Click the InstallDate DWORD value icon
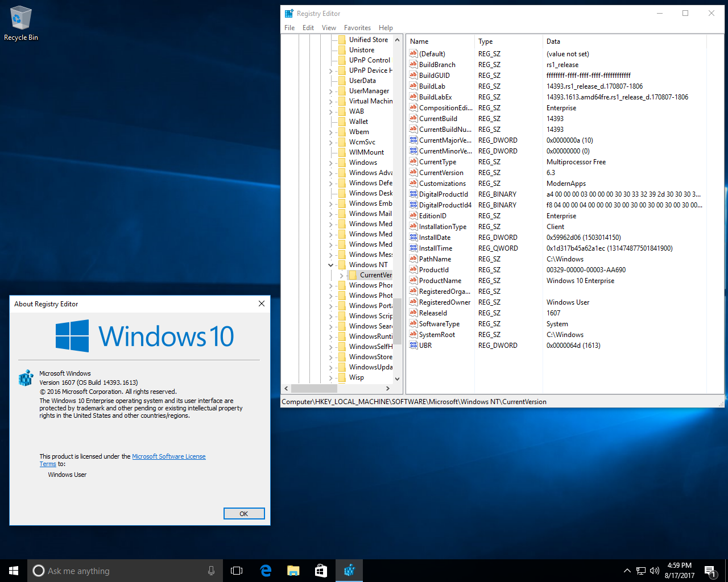This screenshot has height=582, width=728. (x=413, y=237)
